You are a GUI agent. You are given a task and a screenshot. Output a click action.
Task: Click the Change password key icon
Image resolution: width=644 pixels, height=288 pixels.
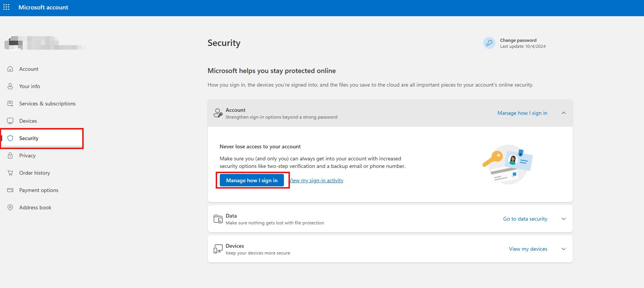pos(489,43)
